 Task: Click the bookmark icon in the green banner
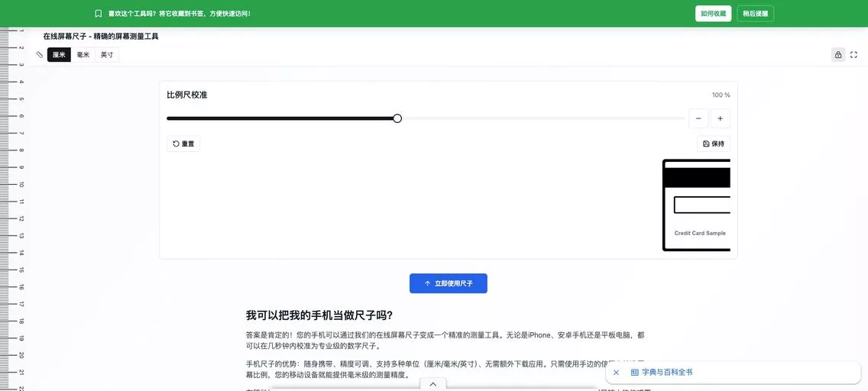(98, 13)
